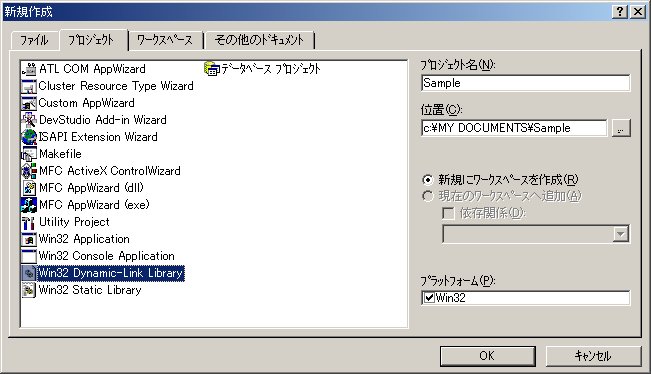Choose the MFC AppWizard (dll) icon
The height and width of the screenshot is (374, 651).
(x=29, y=188)
